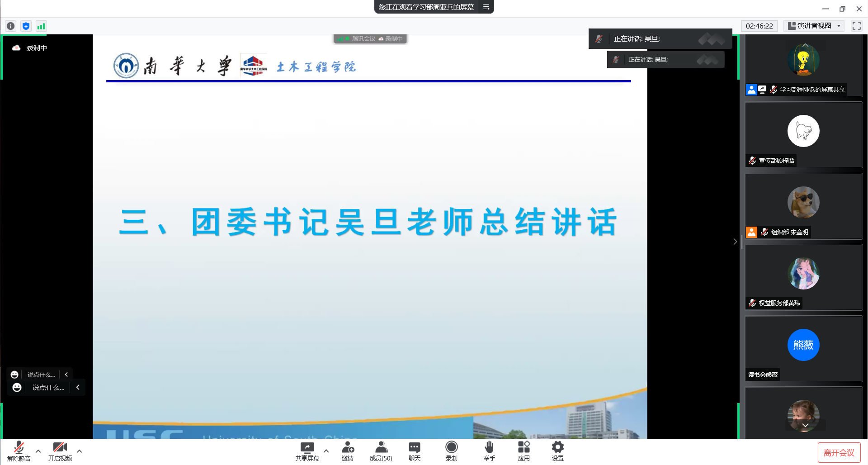The height and width of the screenshot is (465, 868).
Task: Click Share Screen (共享屏幕) button
Action: tap(307, 451)
